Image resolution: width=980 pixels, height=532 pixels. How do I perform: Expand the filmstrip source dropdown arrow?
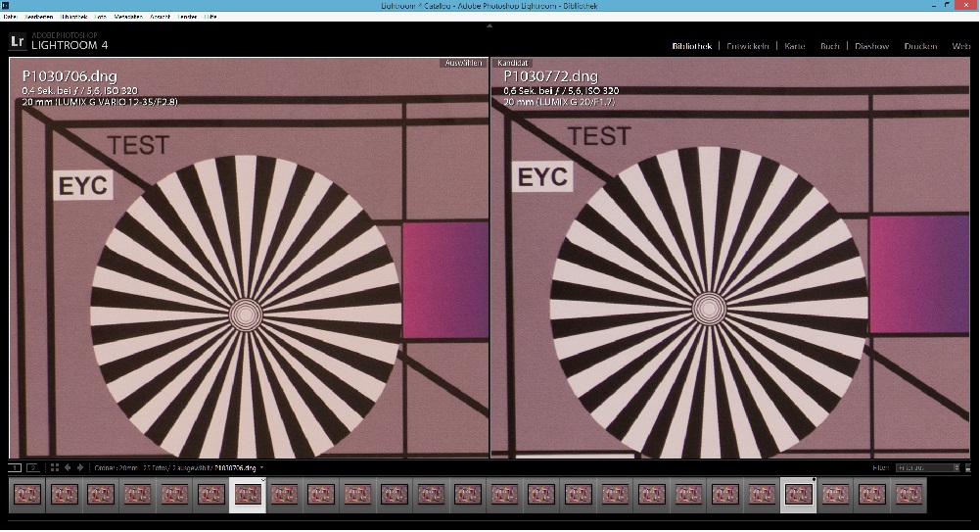coord(261,467)
